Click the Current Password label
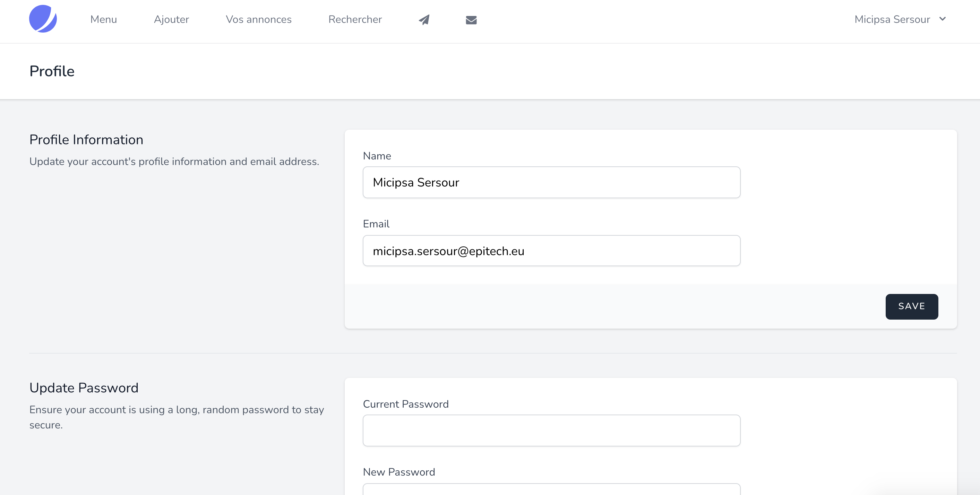The width and height of the screenshot is (980, 495). [405, 404]
